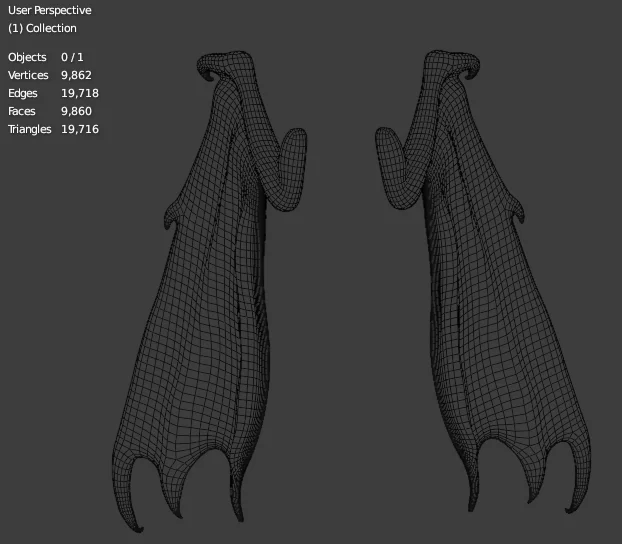Viewport: 622px width, 544px height.
Task: Click the 'User Perspective' viewport label
Action: pyautogui.click(x=50, y=10)
